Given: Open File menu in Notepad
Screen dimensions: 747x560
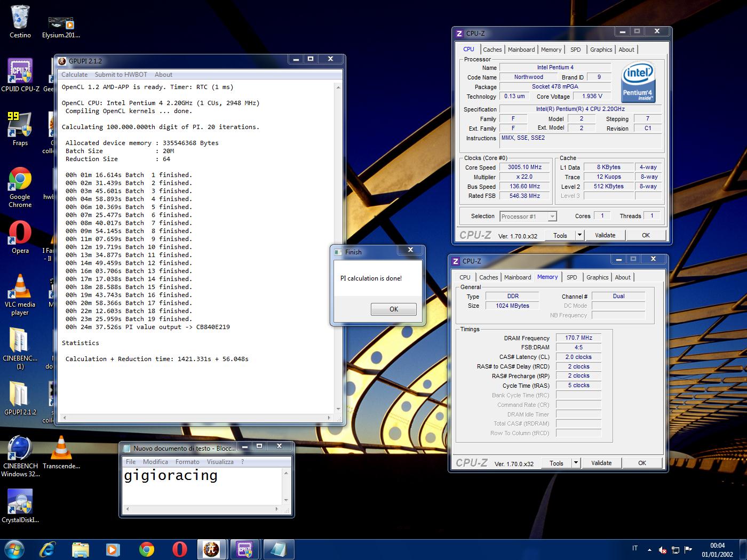Looking at the screenshot, I should click(x=131, y=462).
